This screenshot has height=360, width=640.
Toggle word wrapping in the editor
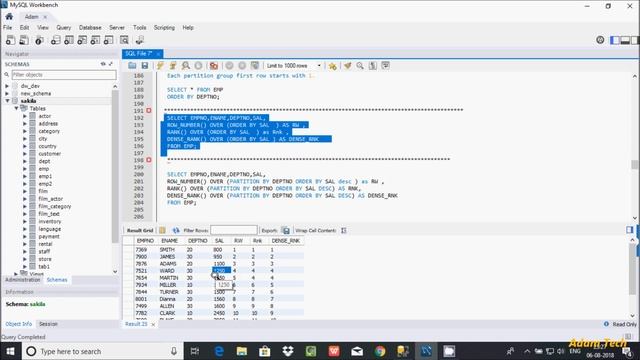coord(385,66)
